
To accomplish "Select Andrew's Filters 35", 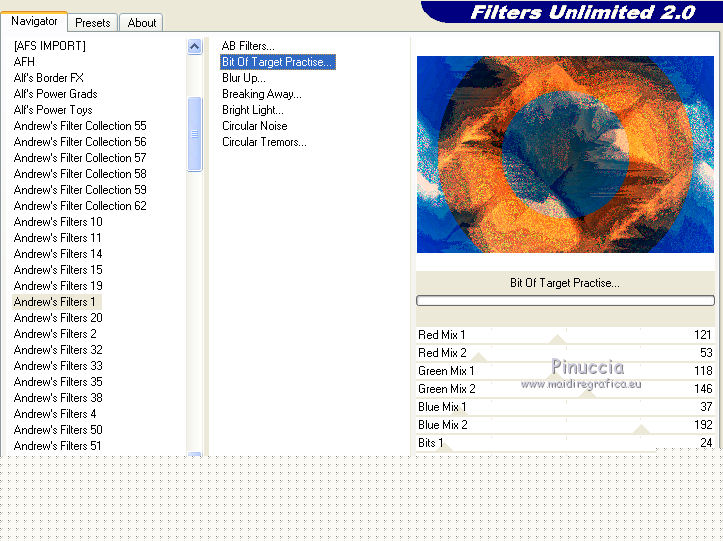I will 58,382.
